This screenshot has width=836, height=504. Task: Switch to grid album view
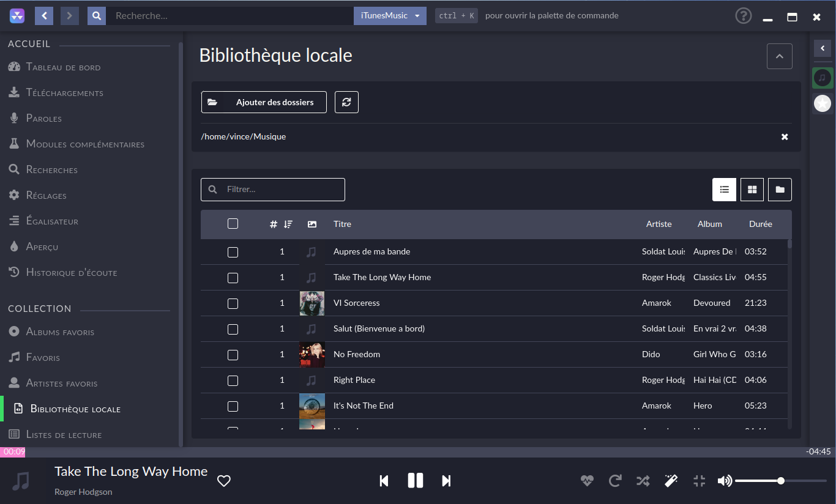point(752,190)
